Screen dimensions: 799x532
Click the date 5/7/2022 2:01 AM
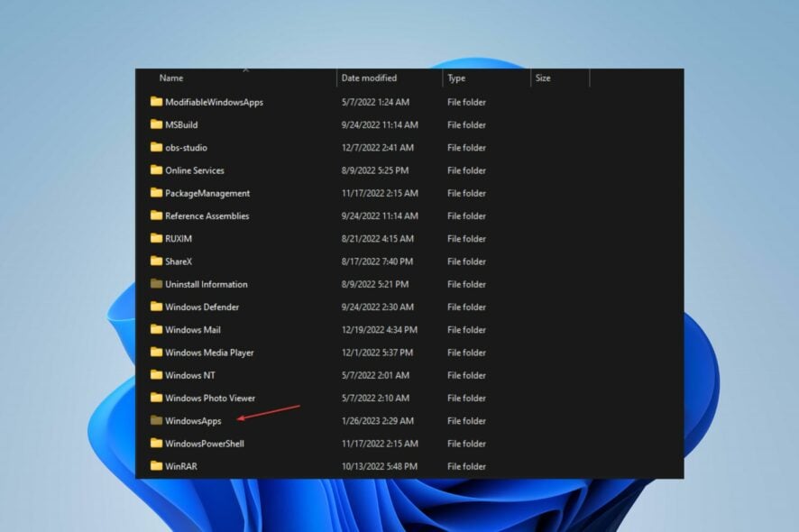[x=375, y=375]
